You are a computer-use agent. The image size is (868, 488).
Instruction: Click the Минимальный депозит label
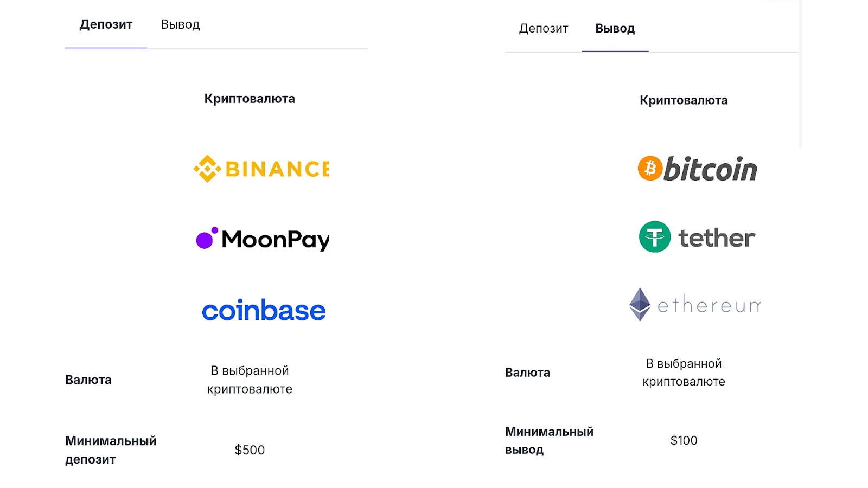click(111, 450)
